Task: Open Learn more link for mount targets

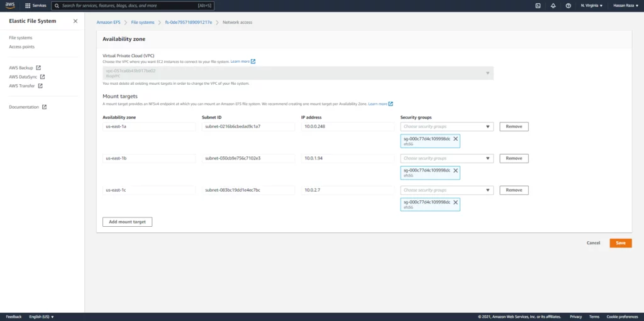Action: click(380, 104)
